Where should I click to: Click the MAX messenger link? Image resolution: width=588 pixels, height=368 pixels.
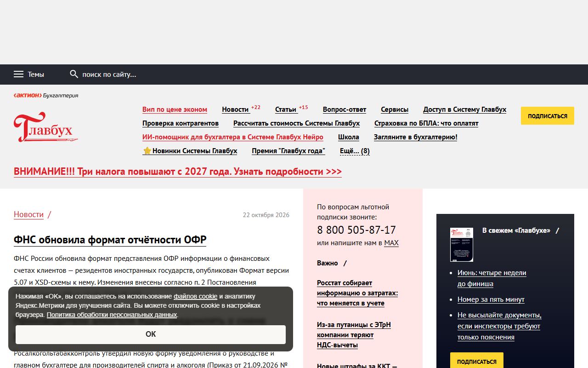tap(391, 243)
